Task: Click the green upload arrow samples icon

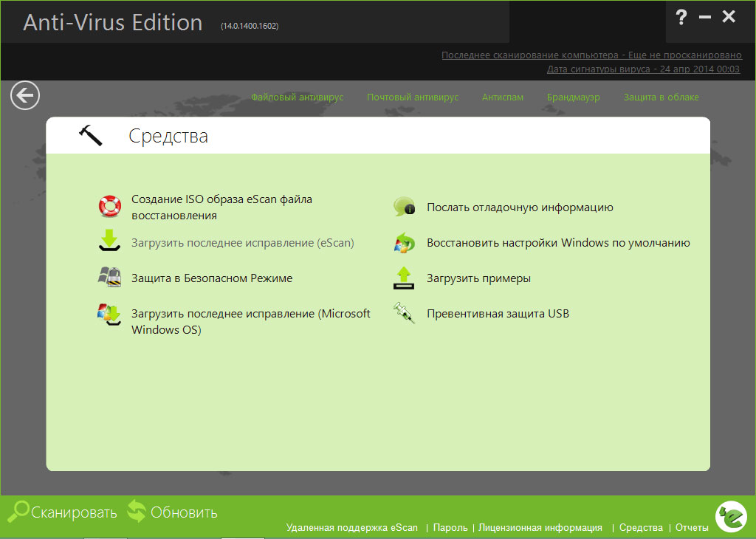Action: coord(404,278)
